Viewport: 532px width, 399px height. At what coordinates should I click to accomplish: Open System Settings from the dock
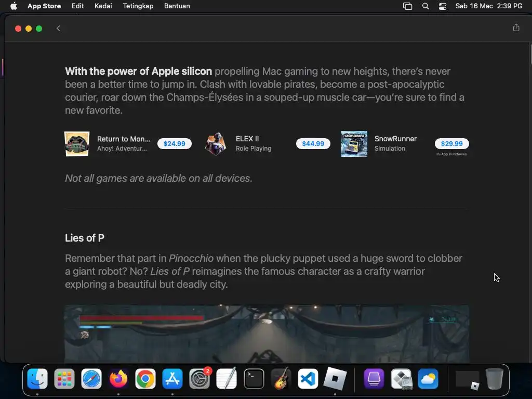(199, 379)
